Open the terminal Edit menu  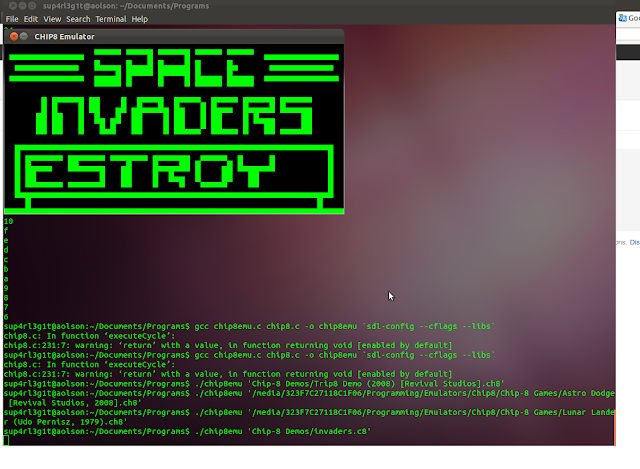coord(31,19)
